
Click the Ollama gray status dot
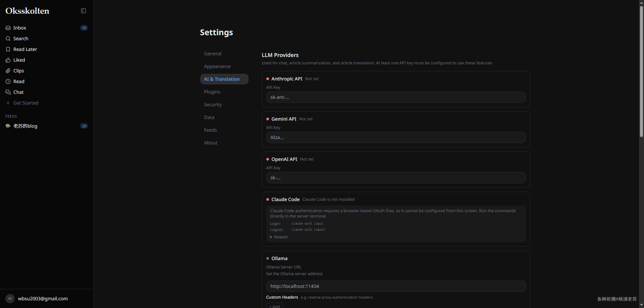268,258
